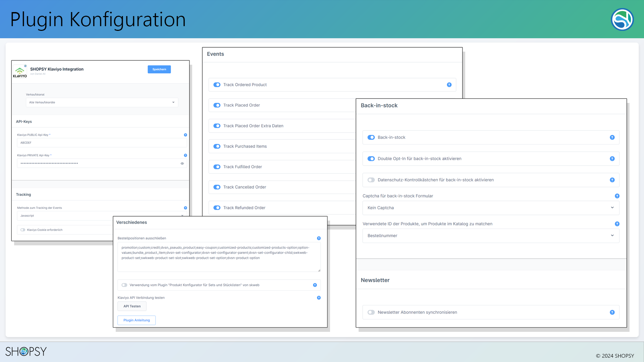
Task: Click the Verschiedenes section heading
Action: coord(131,223)
